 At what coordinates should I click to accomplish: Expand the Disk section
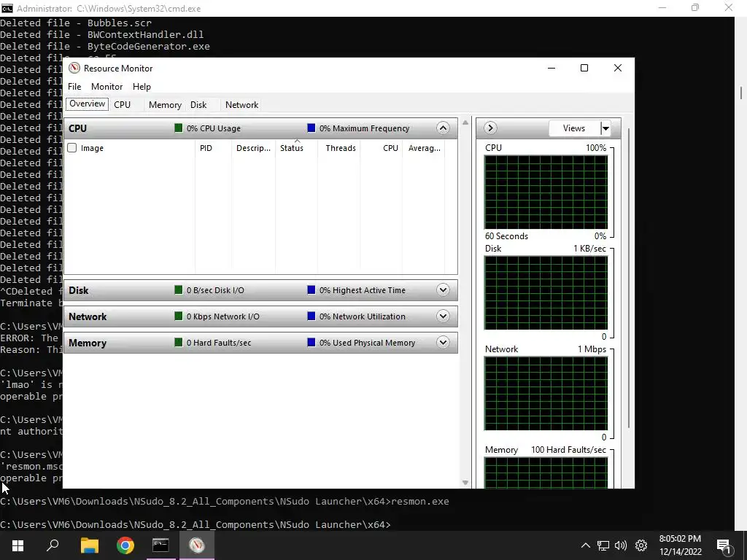click(443, 290)
